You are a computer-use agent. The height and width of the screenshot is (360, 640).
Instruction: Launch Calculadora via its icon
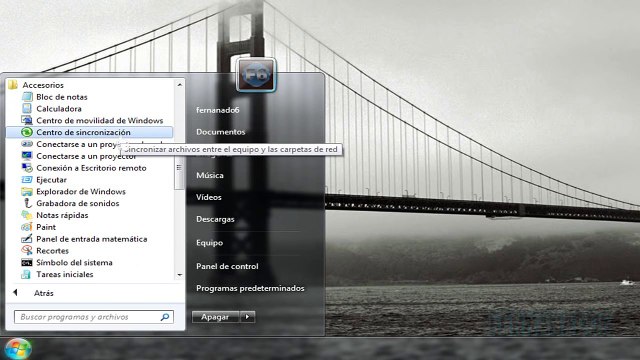(27, 109)
